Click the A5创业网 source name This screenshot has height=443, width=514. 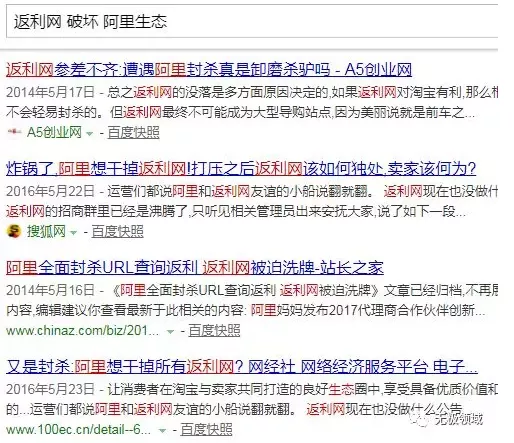(54, 132)
